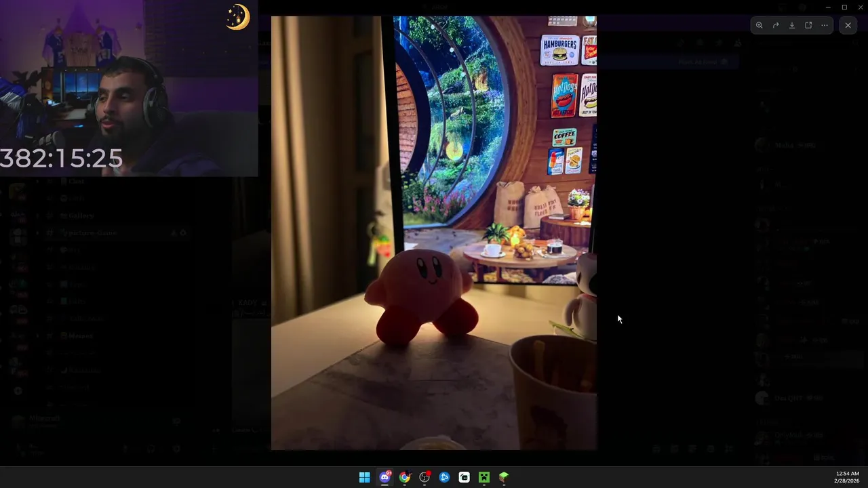Switch to Google Chrome in taskbar
The height and width of the screenshot is (488, 868).
click(404, 477)
